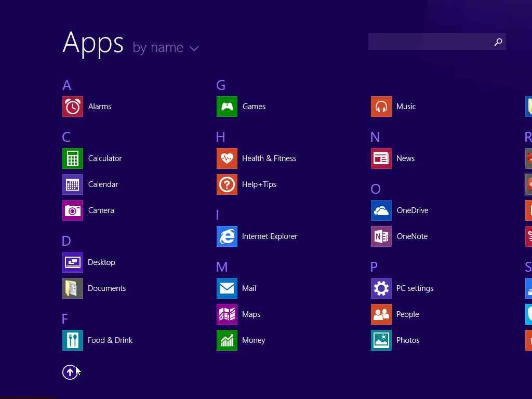532x399 pixels.
Task: Click the search magnifier icon
Action: 498,42
